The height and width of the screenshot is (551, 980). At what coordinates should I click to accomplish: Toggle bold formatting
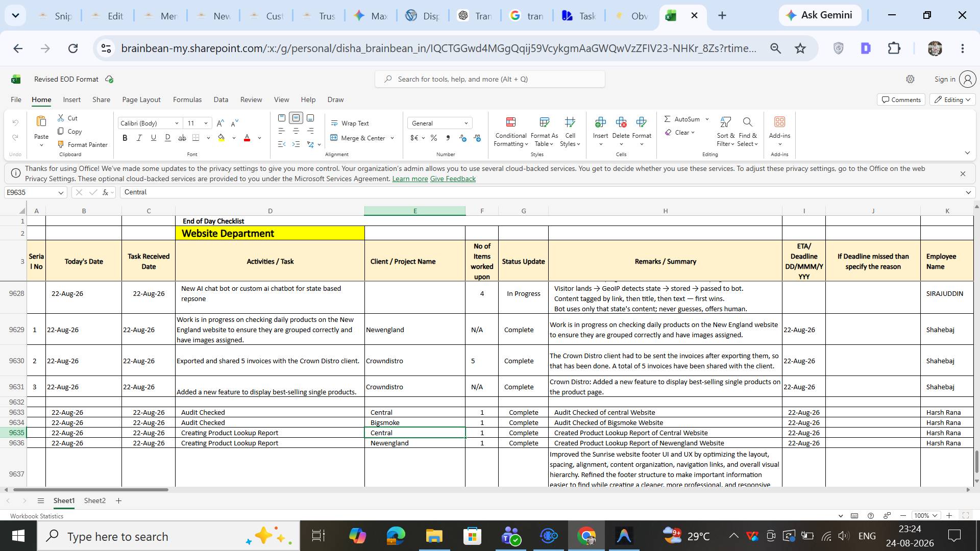tap(125, 138)
